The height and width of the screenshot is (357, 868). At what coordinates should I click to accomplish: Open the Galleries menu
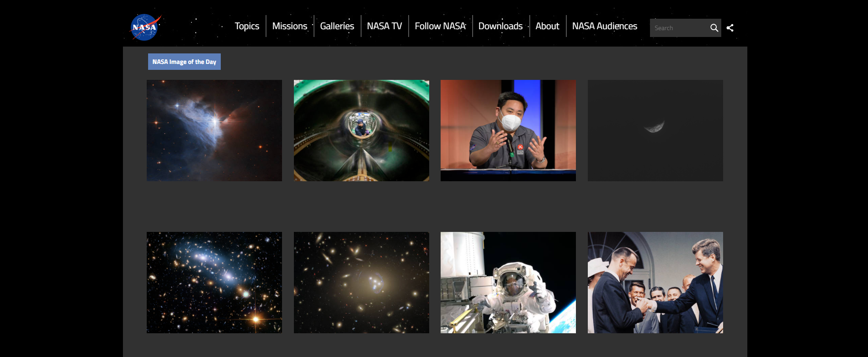tap(337, 26)
